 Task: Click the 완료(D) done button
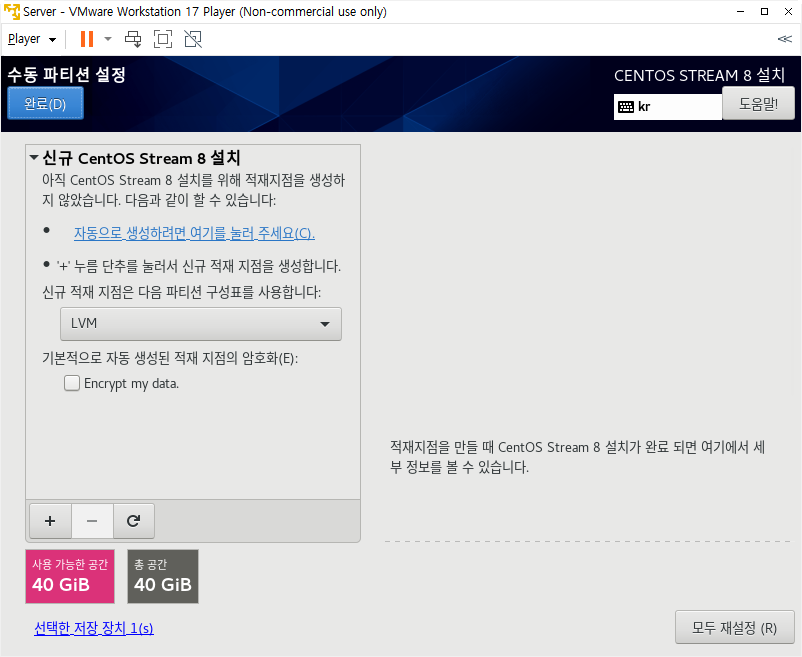coord(46,104)
